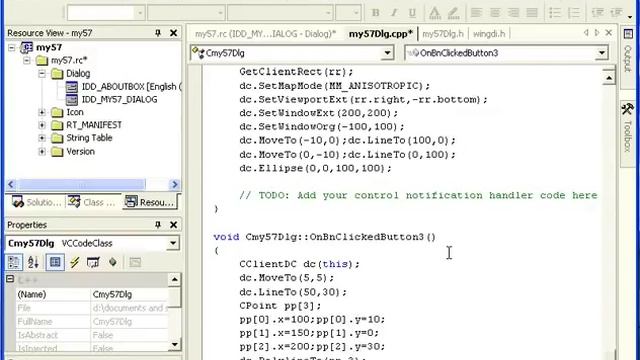
Task: Switch to my57Dlg.cpp tab
Action: coord(380,34)
